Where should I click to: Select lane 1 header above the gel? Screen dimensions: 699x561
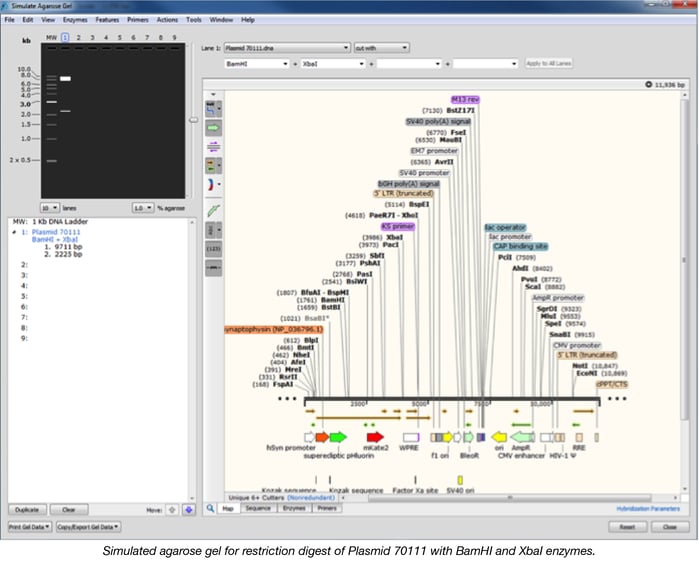[65, 37]
